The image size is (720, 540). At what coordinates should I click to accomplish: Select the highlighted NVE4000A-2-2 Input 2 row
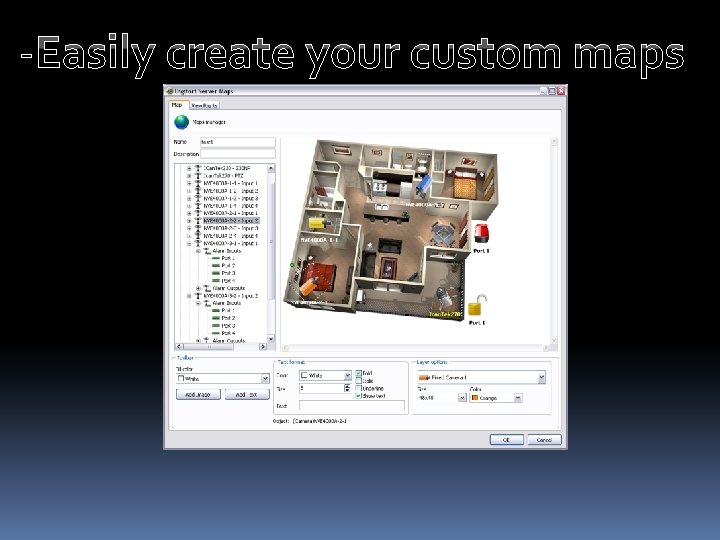tap(231, 221)
